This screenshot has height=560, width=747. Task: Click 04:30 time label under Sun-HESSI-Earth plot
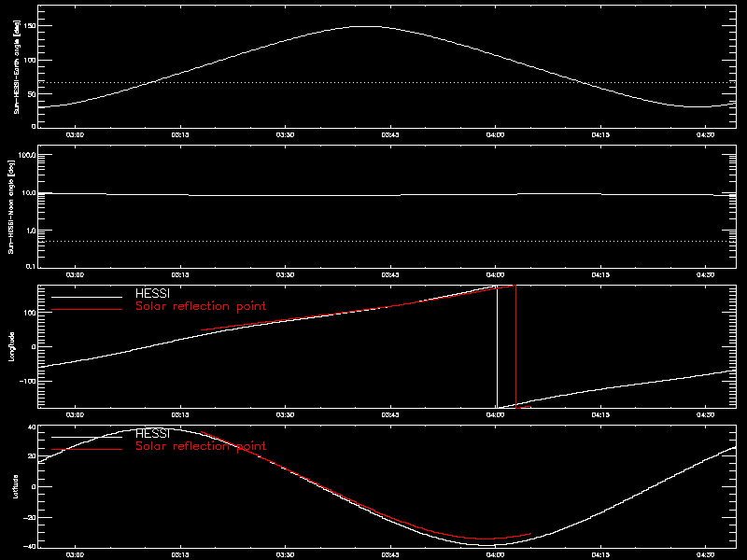click(x=706, y=134)
